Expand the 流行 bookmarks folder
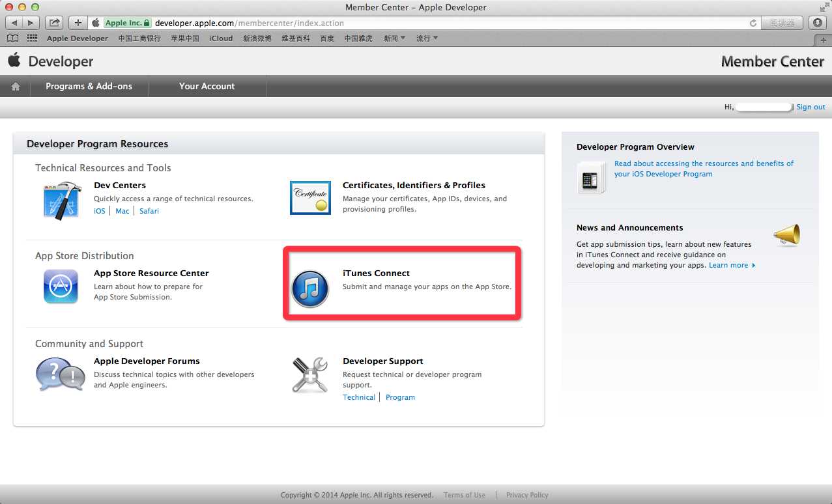Screen dimensions: 832x504 point(427,38)
